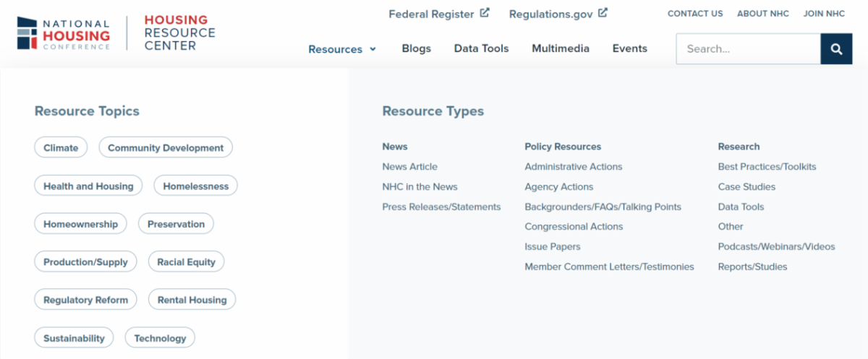868x359 pixels.
Task: Click the external link icon beside Federal Register
Action: click(485, 13)
